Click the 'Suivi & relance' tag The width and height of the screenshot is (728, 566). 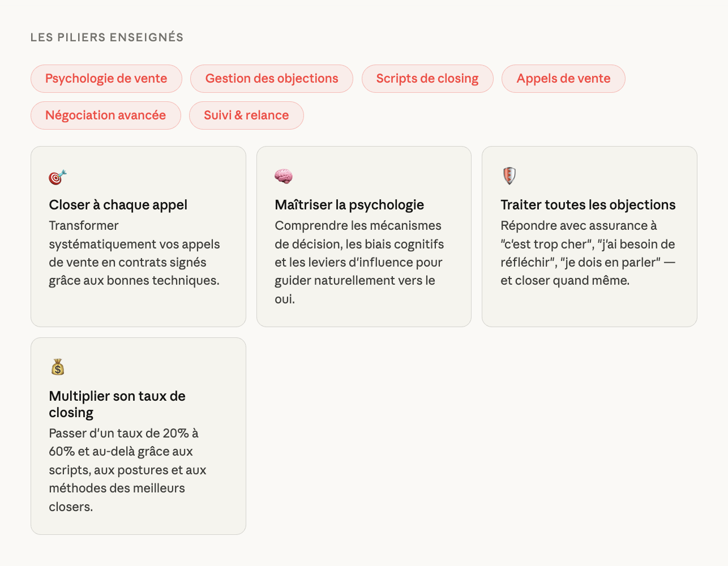[246, 115]
